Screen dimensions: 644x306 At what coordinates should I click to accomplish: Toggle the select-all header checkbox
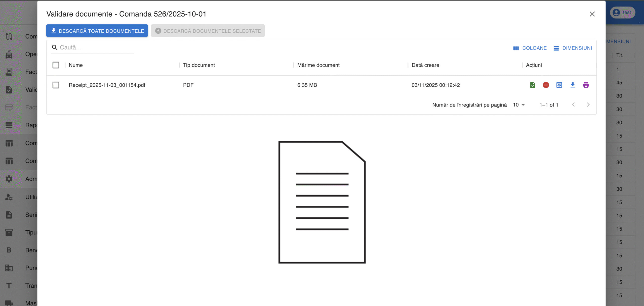(x=56, y=65)
